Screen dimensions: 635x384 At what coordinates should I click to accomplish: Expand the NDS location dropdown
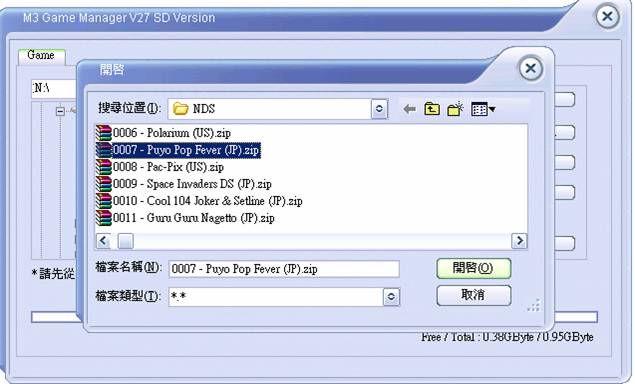[379, 109]
